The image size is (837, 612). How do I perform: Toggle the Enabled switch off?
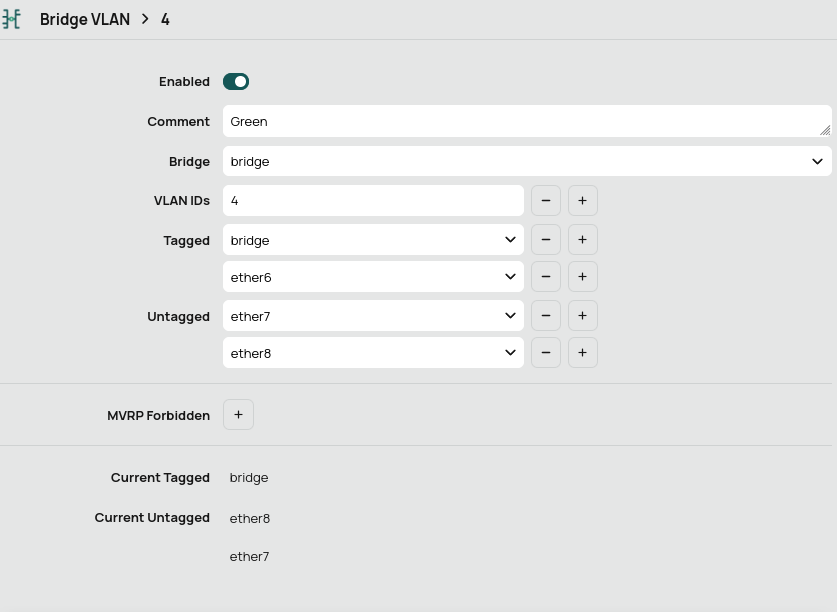coord(236,82)
